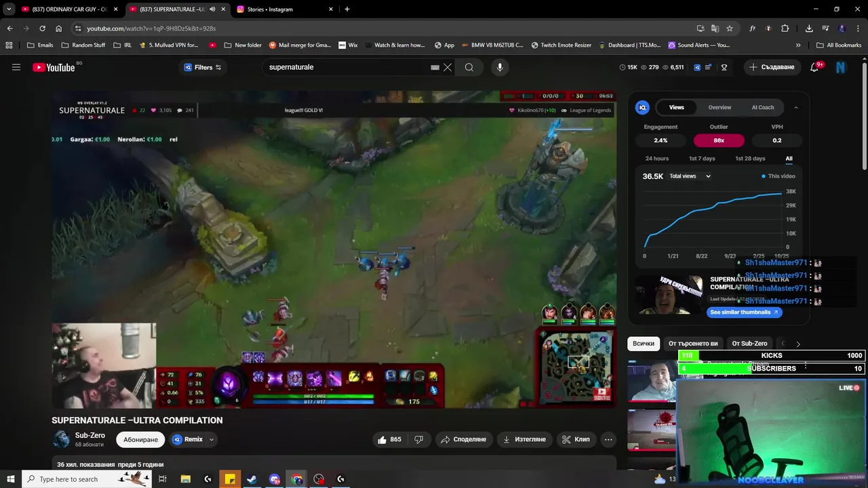
Task: Translate this page icon in address bar
Action: pos(715,28)
